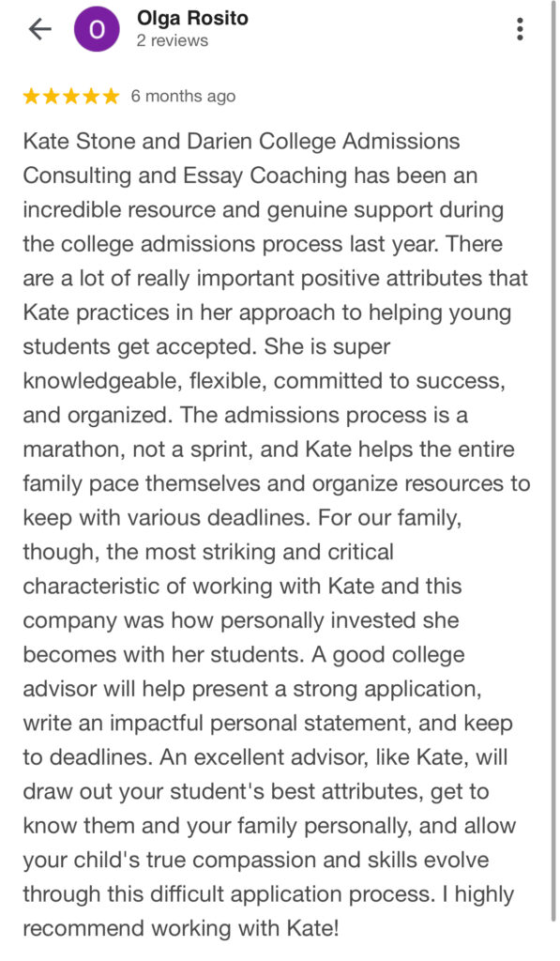560x961 pixels.
Task: Click the "6 months ago" timestamp
Action: click(x=183, y=97)
